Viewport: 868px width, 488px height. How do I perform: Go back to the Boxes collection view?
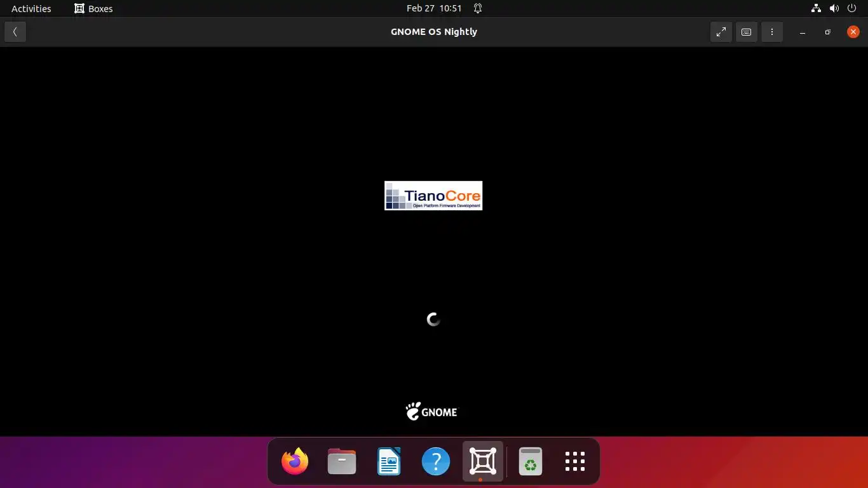pos(15,32)
